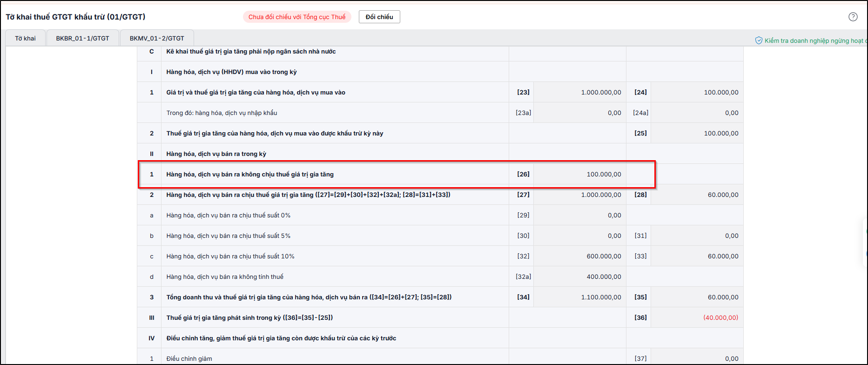The height and width of the screenshot is (365, 868).
Task: Click the [26] indicator code label
Action: point(523,174)
